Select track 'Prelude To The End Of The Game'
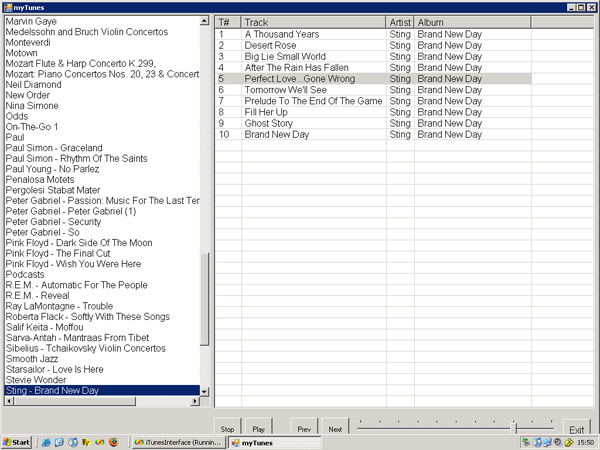 point(313,101)
